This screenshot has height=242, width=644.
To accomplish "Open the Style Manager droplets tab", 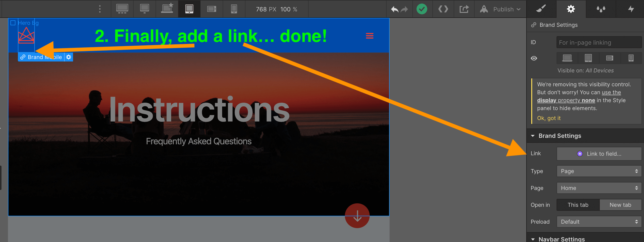I will 601,9.
